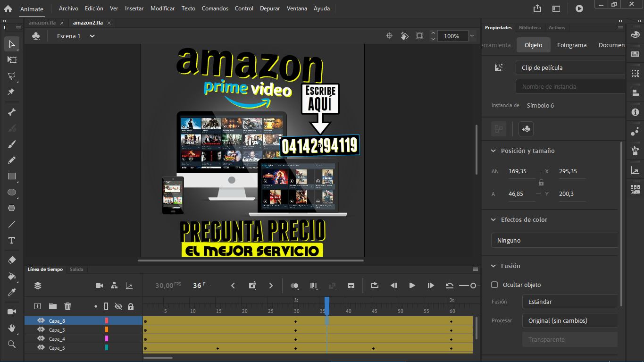This screenshot has height=362, width=644.
Task: Open the Swatches panel icon
Action: [x=635, y=54]
